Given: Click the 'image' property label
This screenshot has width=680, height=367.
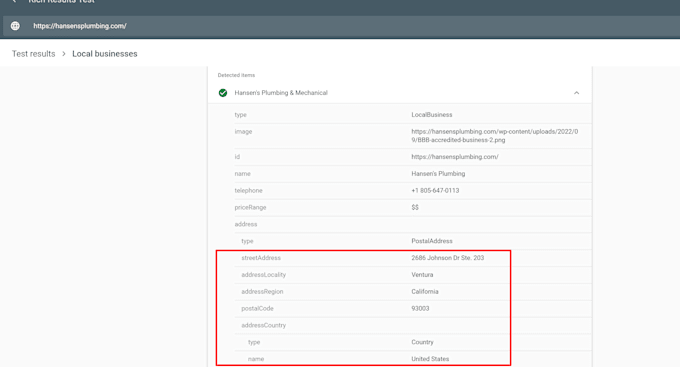Looking at the screenshot, I should pos(243,131).
